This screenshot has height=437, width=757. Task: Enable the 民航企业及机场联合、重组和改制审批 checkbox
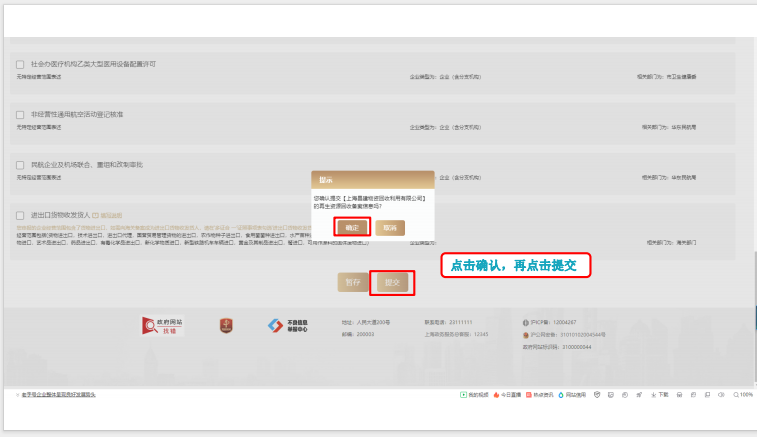pyautogui.click(x=20, y=164)
